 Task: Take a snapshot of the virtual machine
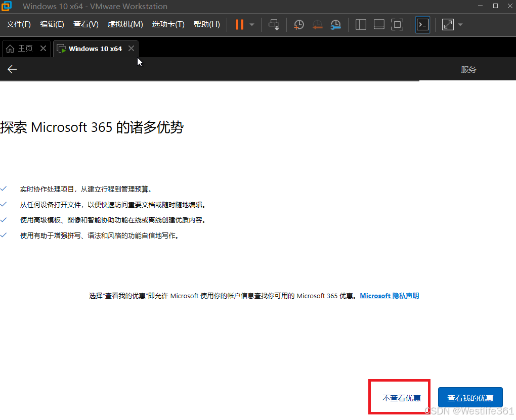(298, 24)
